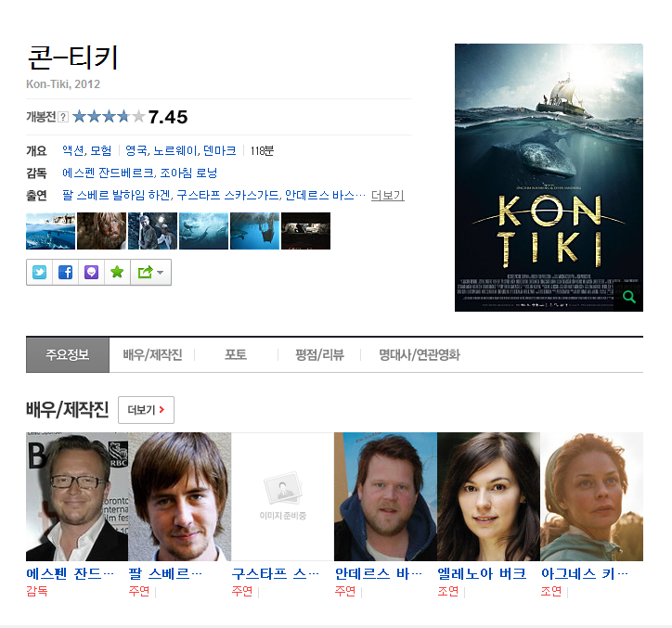Bookmark with the green star icon
672x628 pixels.
pos(117,272)
